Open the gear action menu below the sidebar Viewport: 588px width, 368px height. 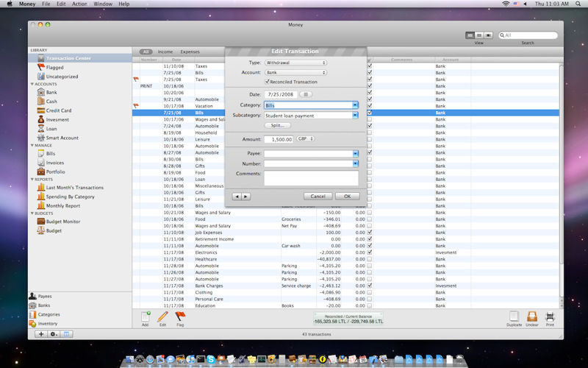[54, 334]
